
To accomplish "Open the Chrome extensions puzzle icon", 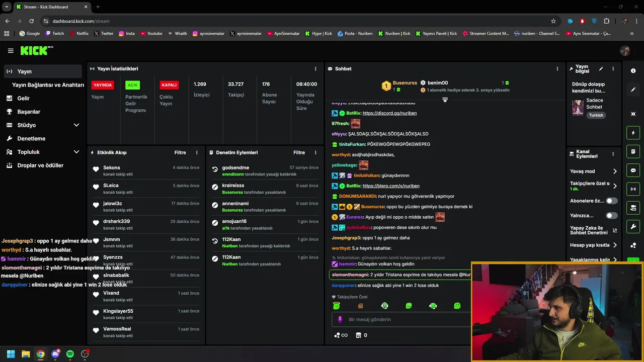I will coord(606,21).
